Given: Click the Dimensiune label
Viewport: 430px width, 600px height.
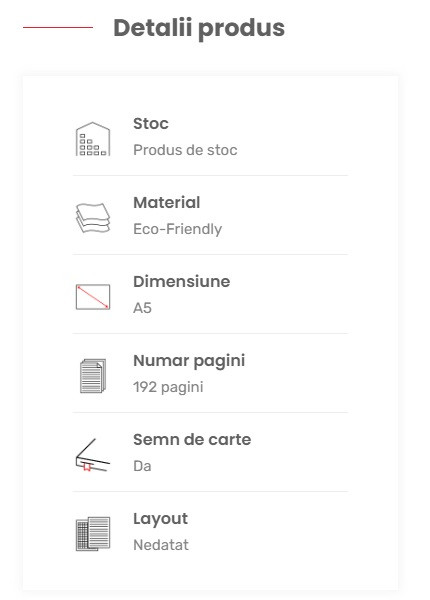Looking at the screenshot, I should [x=182, y=282].
